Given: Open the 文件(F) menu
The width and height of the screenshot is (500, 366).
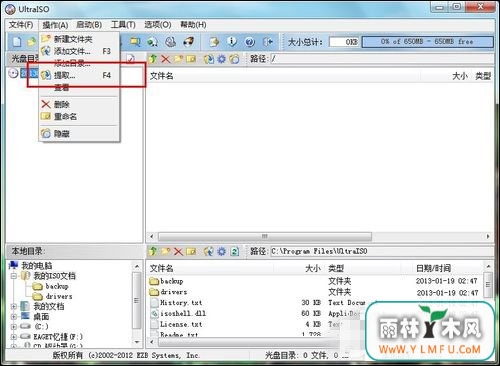Looking at the screenshot, I should click(x=21, y=25).
